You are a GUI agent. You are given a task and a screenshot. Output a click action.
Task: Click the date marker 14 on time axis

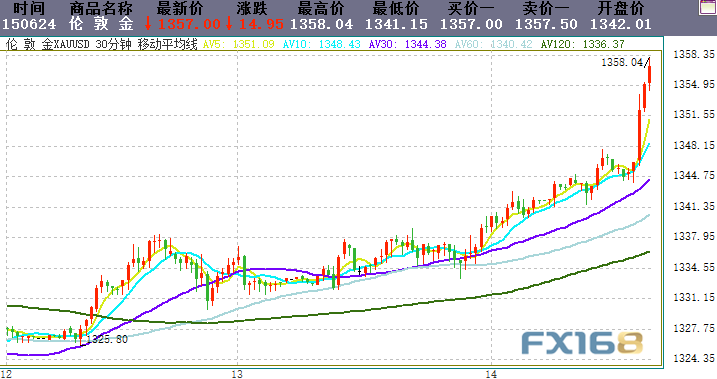(491, 374)
